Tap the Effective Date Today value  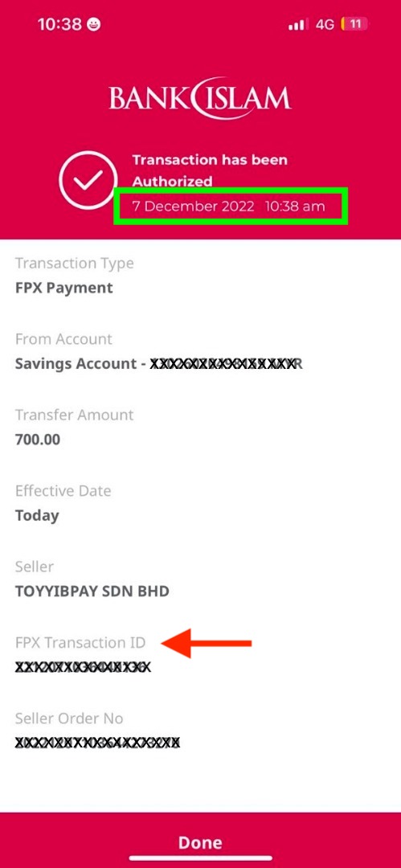coord(36,516)
